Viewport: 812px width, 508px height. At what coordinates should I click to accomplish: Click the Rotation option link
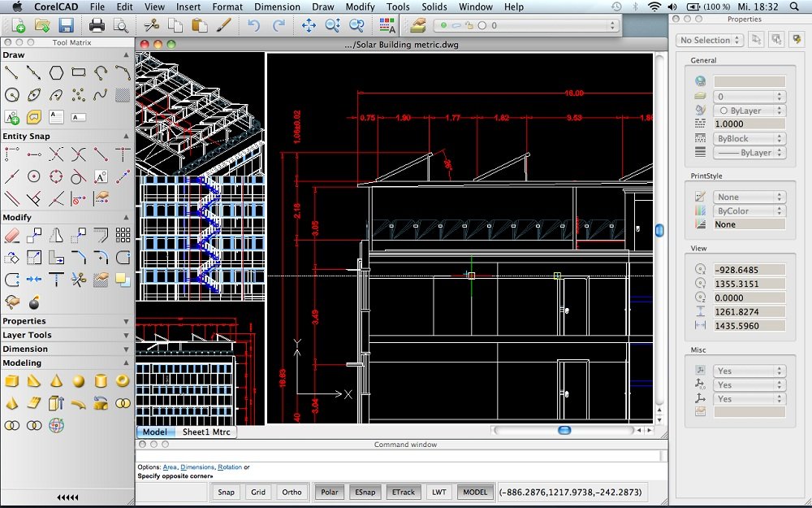pos(230,467)
